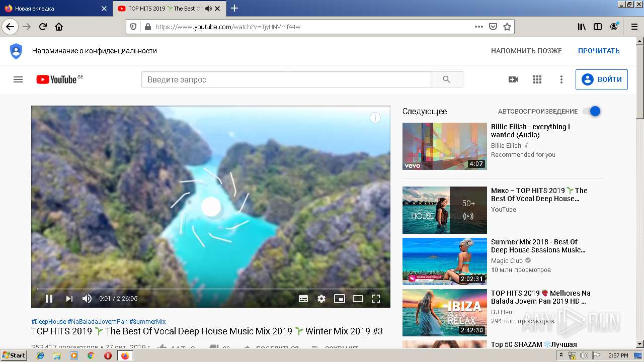644x362 pixels.
Task: Open tracking protection shield icon
Action: pyautogui.click(x=133, y=27)
